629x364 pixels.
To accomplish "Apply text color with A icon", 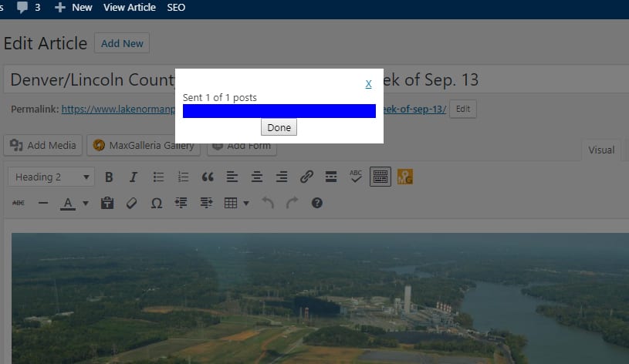I will tap(68, 204).
